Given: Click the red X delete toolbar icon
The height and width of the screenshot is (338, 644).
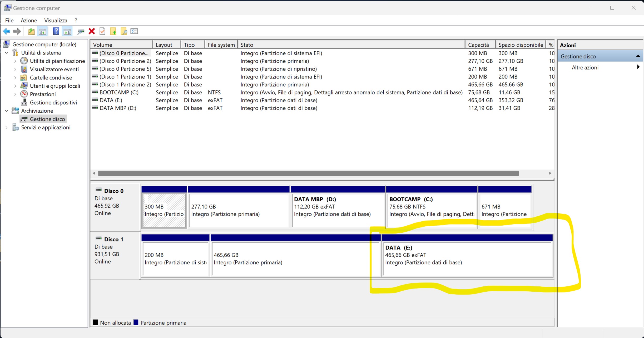Looking at the screenshot, I should pyautogui.click(x=92, y=31).
